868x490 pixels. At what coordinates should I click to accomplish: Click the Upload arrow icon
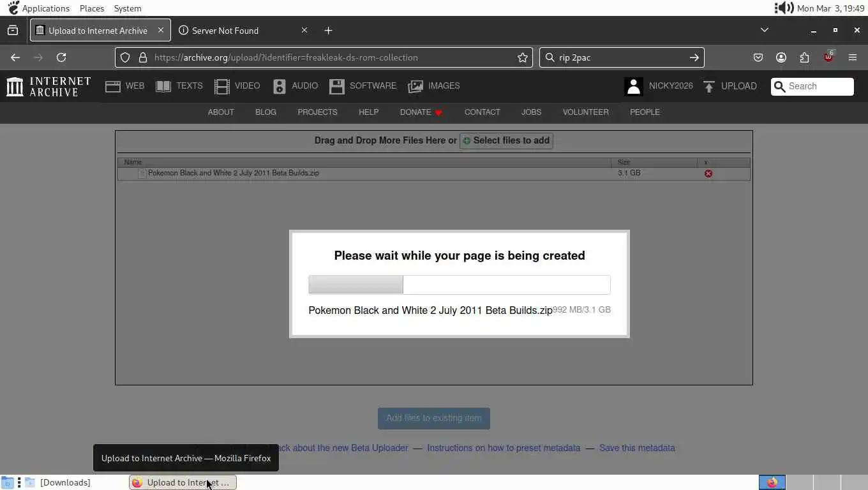click(709, 86)
